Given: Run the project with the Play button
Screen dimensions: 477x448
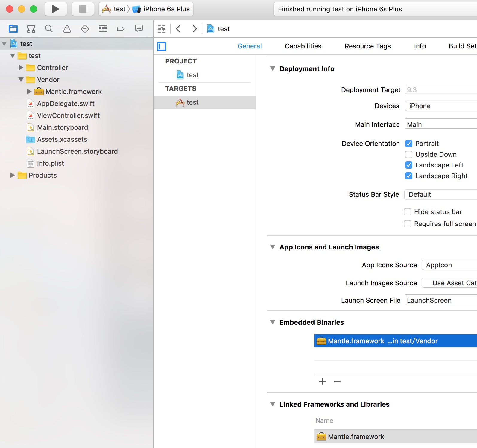Looking at the screenshot, I should pyautogui.click(x=56, y=9).
